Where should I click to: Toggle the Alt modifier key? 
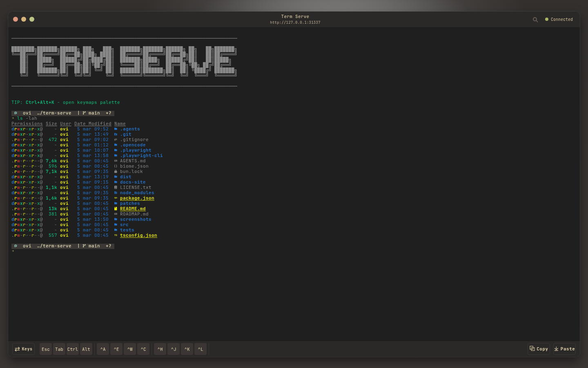(x=86, y=349)
